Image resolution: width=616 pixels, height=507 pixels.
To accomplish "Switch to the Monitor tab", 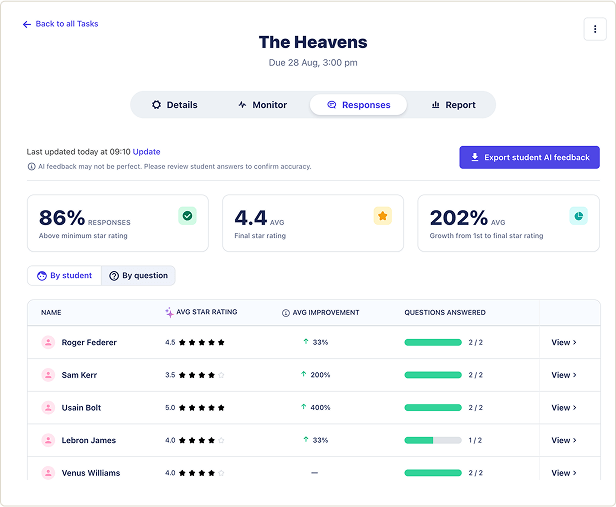I will pyautogui.click(x=262, y=105).
